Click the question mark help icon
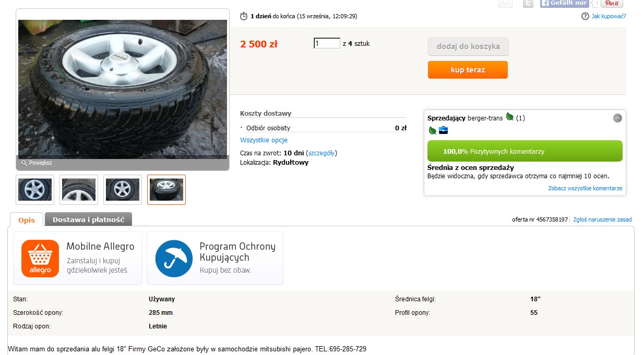Screen dimensions: 644x355 pyautogui.click(x=585, y=16)
